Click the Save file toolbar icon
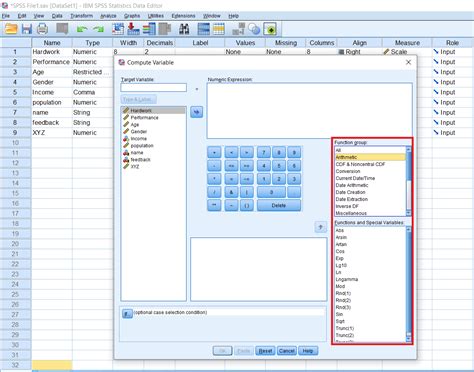 (x=27, y=29)
